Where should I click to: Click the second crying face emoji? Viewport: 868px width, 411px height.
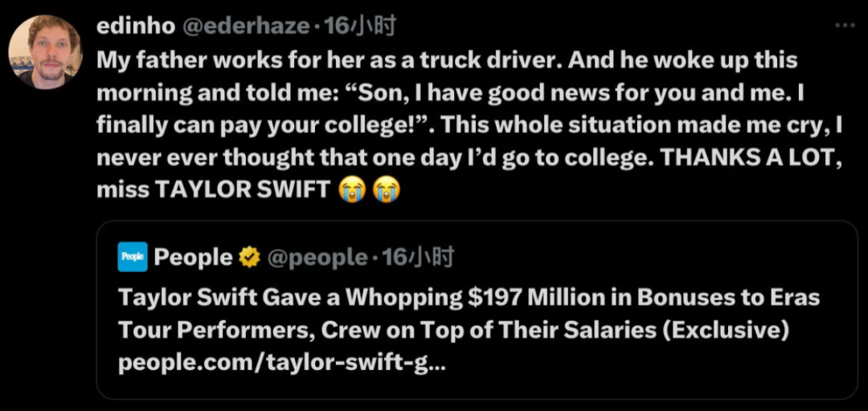387,190
